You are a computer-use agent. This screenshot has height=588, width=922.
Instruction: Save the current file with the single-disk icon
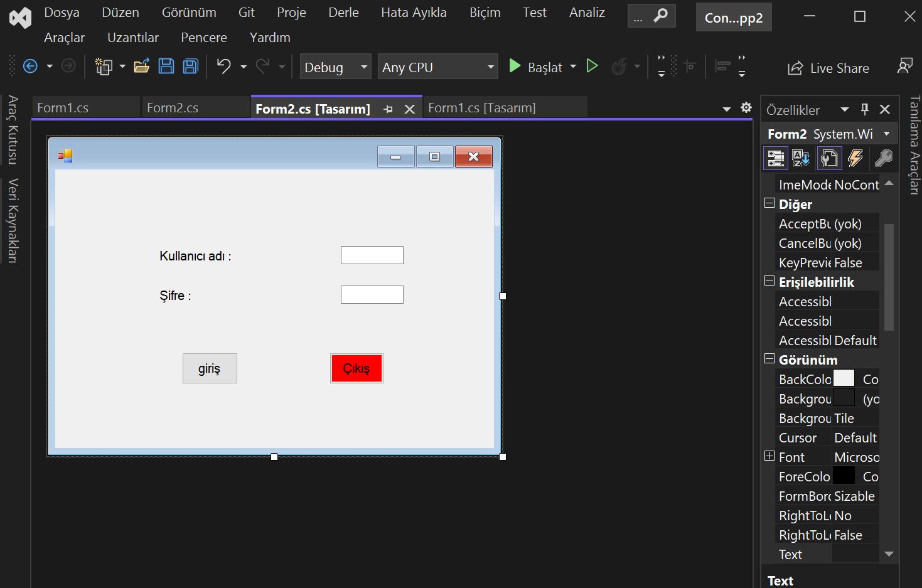[x=166, y=66]
